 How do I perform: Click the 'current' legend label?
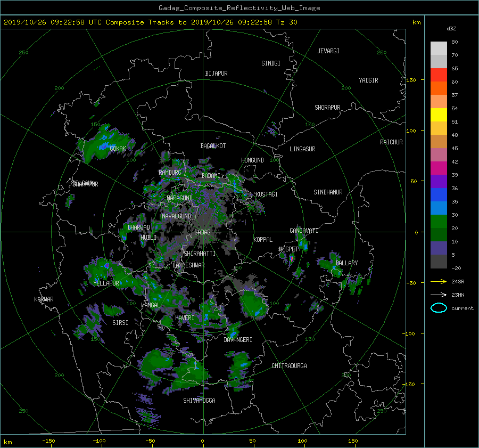(463, 308)
